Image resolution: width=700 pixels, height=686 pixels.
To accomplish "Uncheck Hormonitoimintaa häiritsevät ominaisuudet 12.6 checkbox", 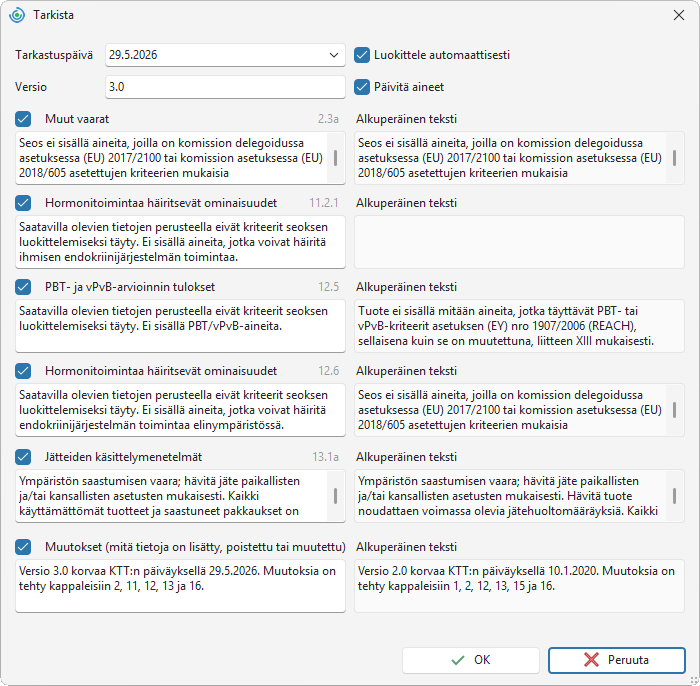I will pyautogui.click(x=23, y=371).
